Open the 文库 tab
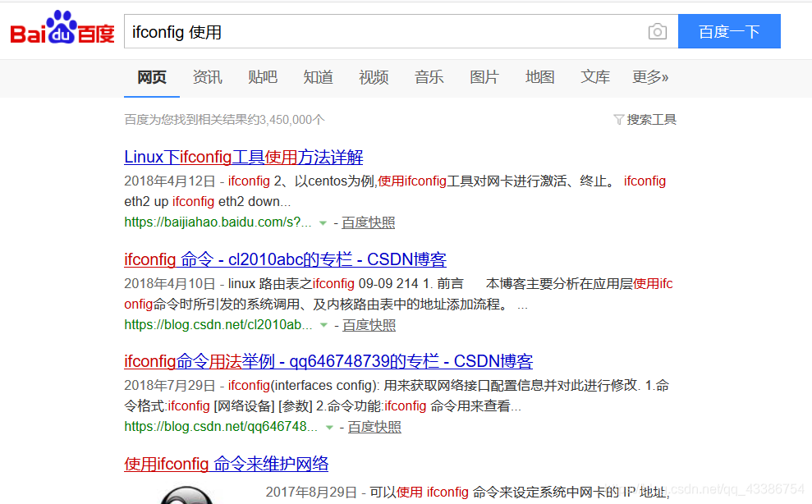Image resolution: width=812 pixels, height=504 pixels. [595, 77]
